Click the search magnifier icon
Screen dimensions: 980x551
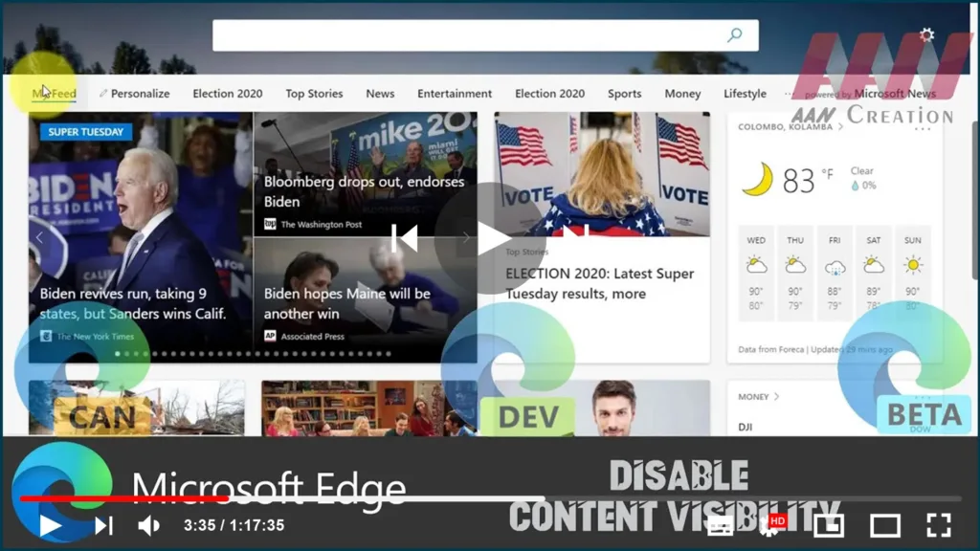tap(735, 35)
